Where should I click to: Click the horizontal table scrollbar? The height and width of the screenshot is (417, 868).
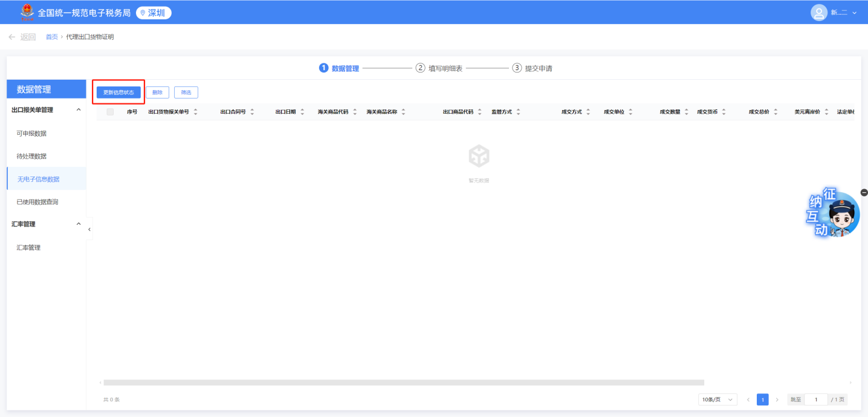(404, 383)
